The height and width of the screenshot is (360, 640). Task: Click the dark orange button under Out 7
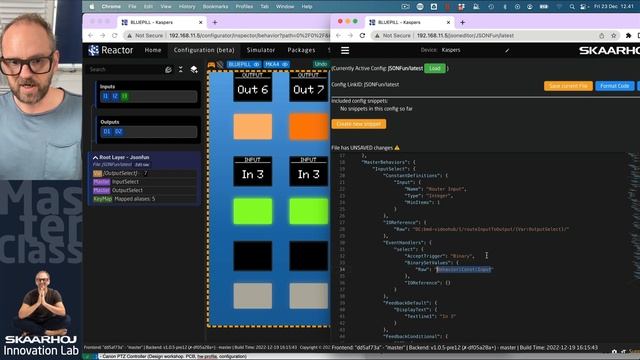309,127
